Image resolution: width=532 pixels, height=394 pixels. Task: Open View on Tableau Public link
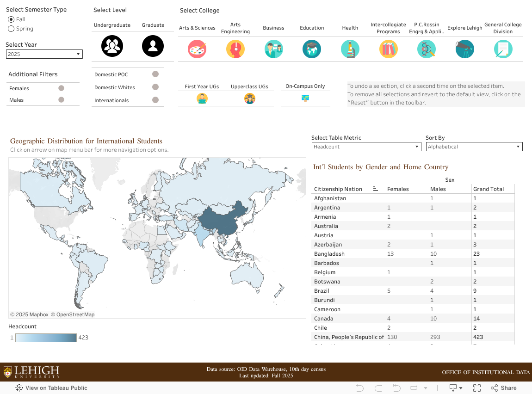coord(51,388)
